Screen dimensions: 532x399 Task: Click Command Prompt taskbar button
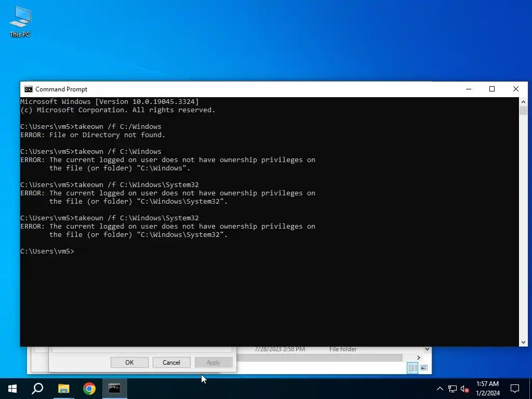click(x=115, y=389)
